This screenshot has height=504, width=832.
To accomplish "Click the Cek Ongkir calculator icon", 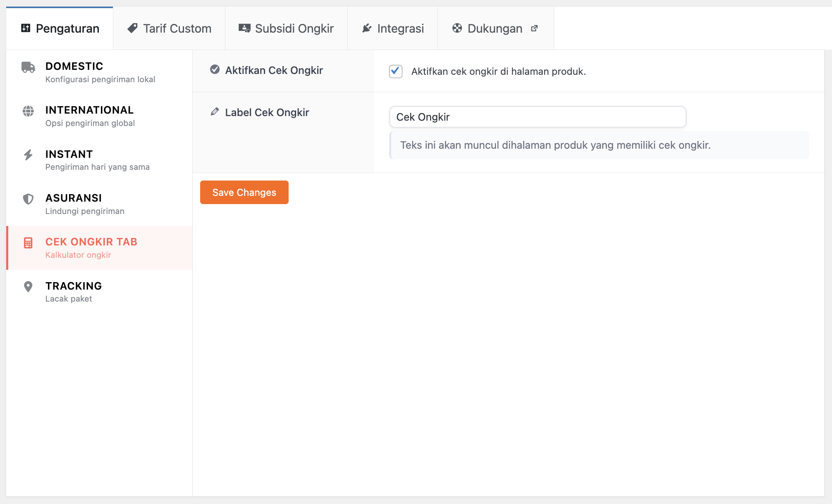I will coord(28,243).
